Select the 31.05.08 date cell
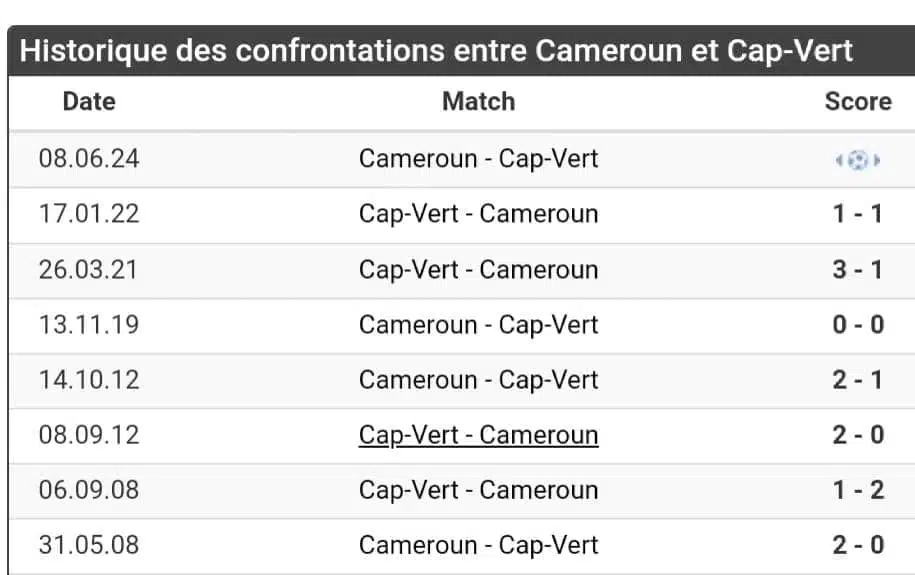This screenshot has width=915, height=575. [x=89, y=545]
